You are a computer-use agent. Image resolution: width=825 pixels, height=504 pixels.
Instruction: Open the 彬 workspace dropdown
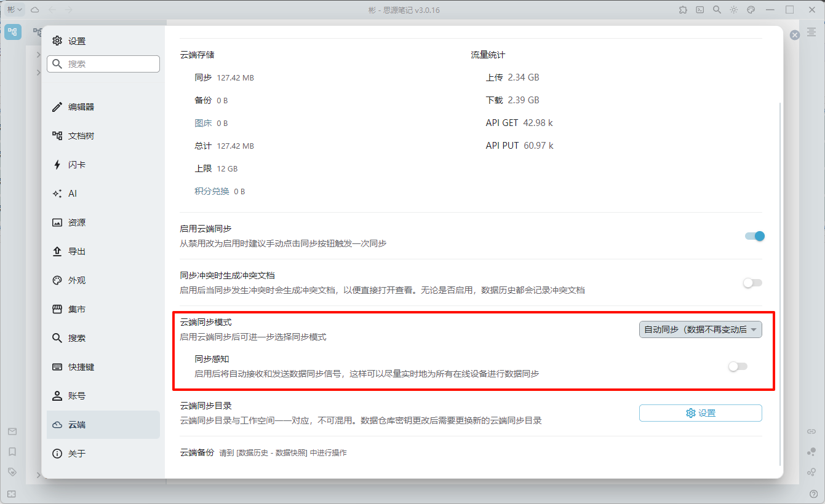point(14,10)
